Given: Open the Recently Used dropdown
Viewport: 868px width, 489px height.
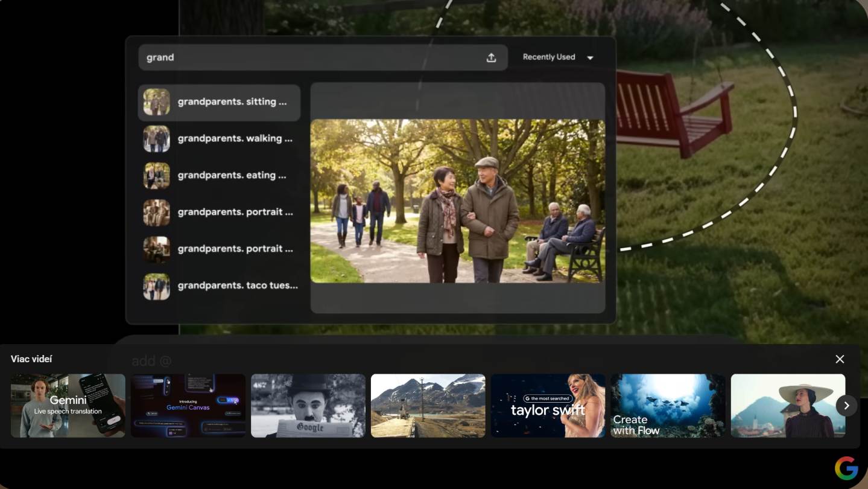Looking at the screenshot, I should coord(549,57).
